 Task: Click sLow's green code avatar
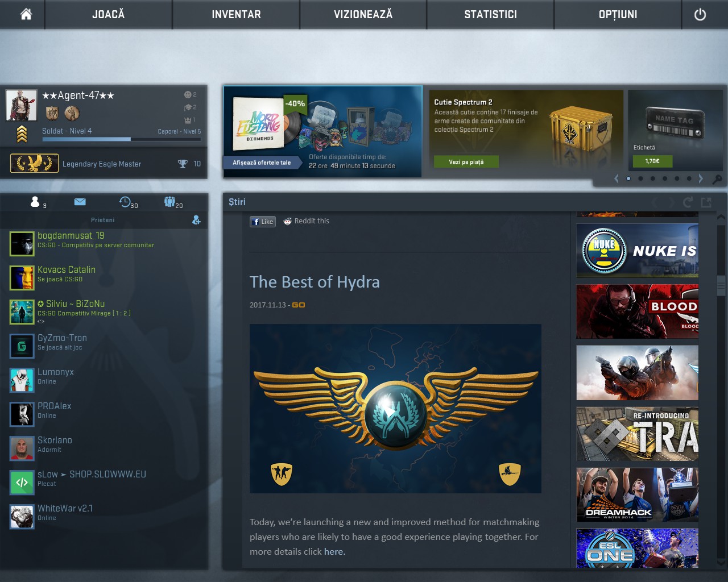point(22,483)
